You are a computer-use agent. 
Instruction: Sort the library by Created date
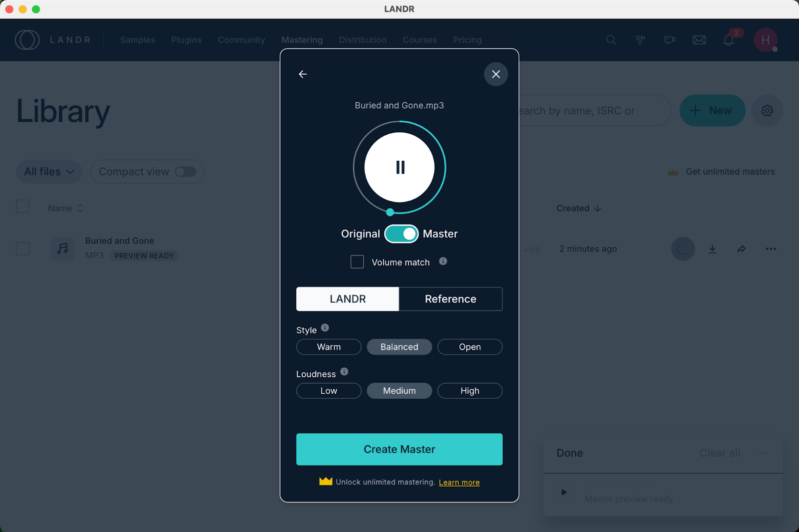pyautogui.click(x=579, y=208)
